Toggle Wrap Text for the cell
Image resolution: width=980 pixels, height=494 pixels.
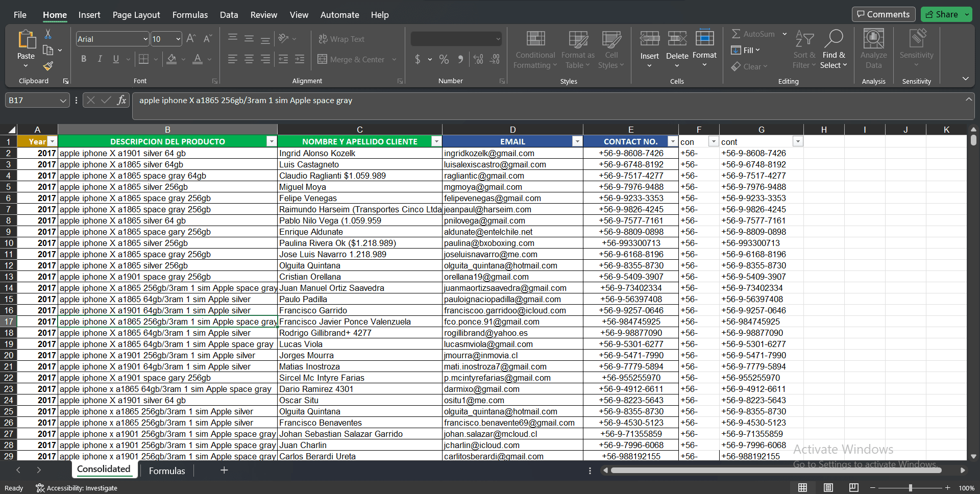pos(341,39)
